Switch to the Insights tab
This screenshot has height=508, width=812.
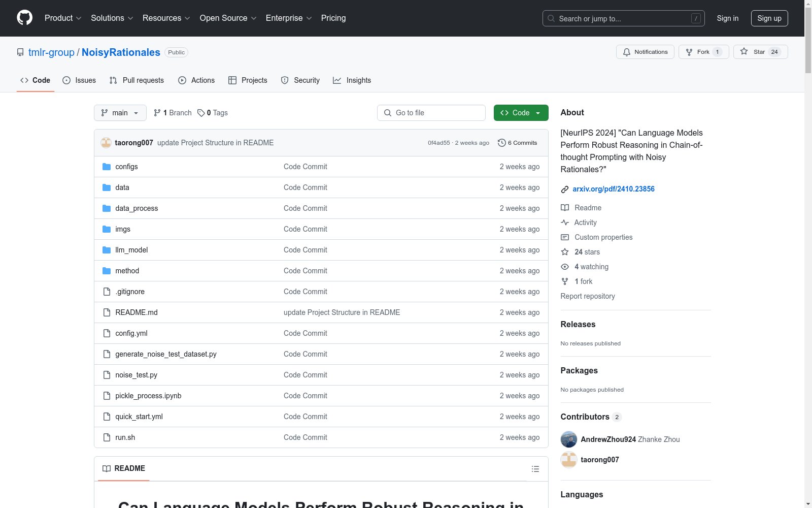[352, 80]
